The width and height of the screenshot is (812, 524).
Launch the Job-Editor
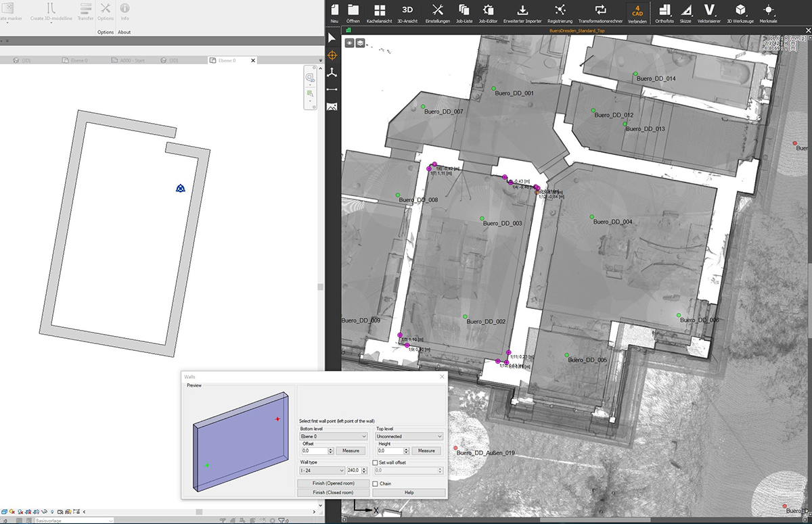(489, 11)
